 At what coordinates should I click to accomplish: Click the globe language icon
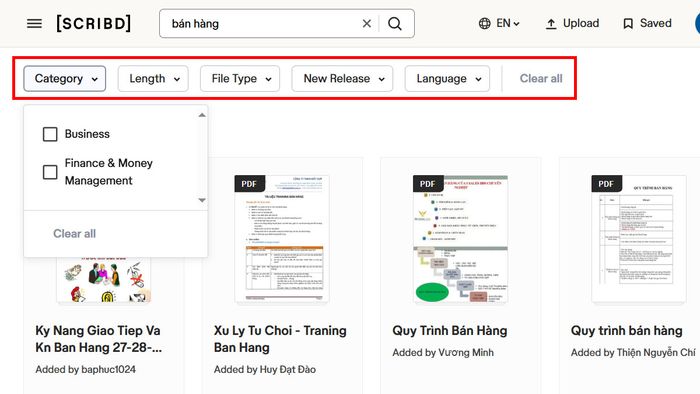(x=484, y=23)
